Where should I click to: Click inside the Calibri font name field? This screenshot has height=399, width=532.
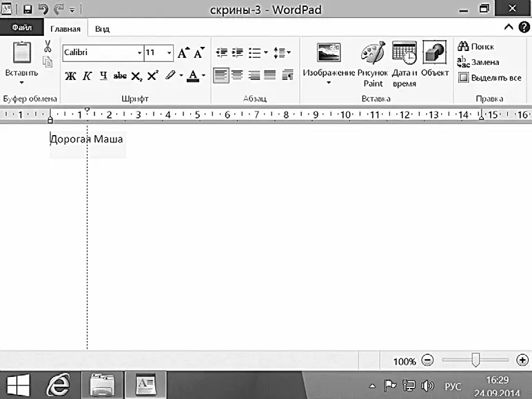99,52
